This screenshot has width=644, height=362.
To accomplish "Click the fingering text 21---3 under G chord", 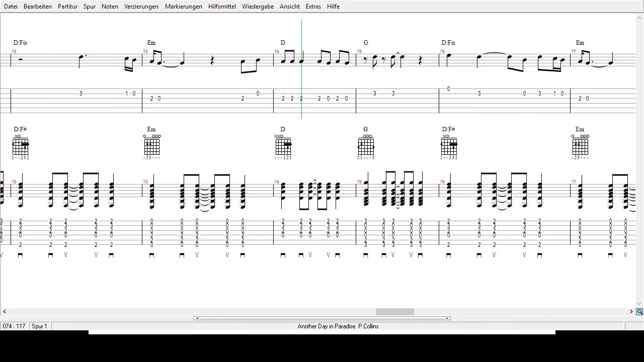I will click(x=366, y=158).
